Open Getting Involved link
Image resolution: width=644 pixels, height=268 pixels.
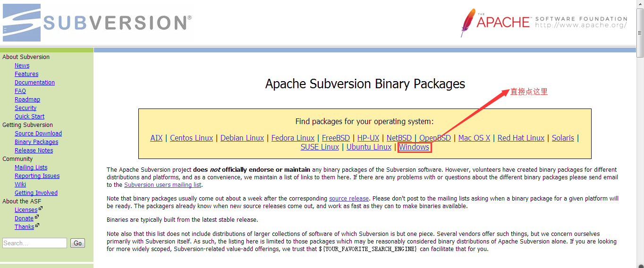click(36, 193)
